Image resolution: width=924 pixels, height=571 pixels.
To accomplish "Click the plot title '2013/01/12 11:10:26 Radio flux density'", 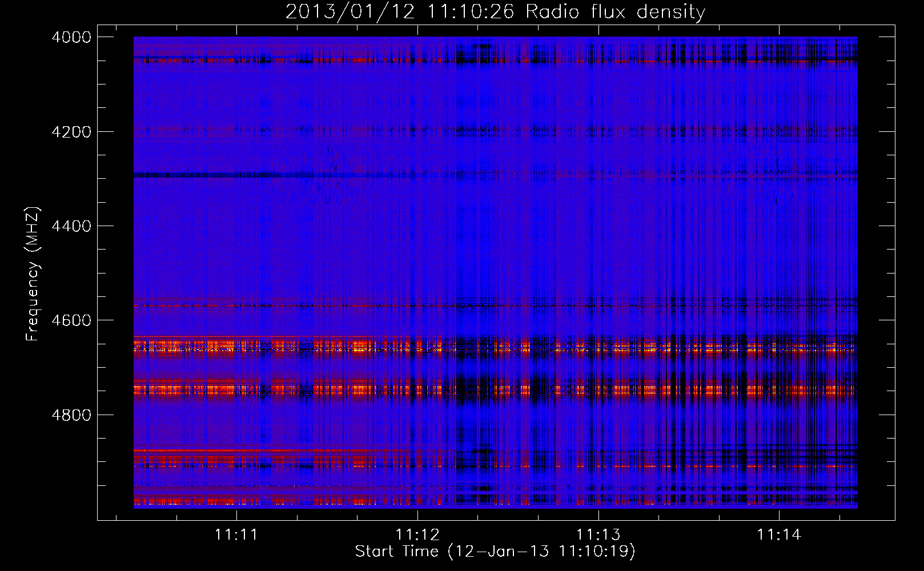I will (495, 11).
